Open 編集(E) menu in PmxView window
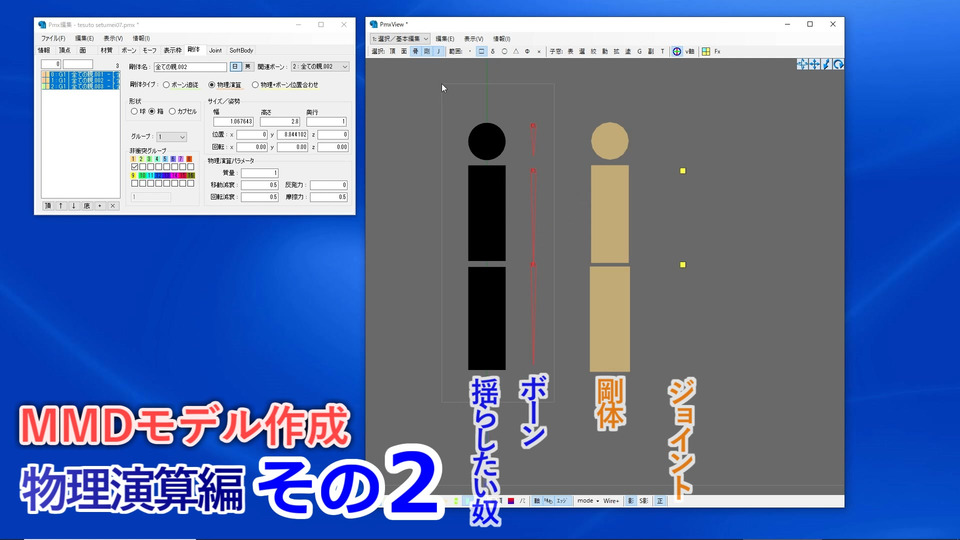The image size is (960, 540). click(444, 39)
